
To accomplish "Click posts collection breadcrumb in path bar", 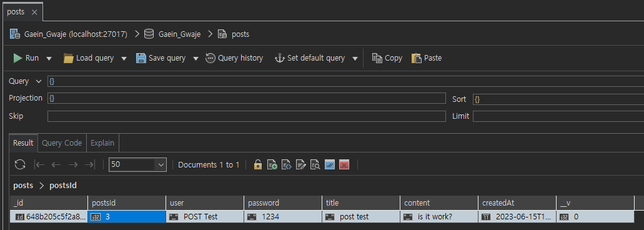I will tap(234, 34).
